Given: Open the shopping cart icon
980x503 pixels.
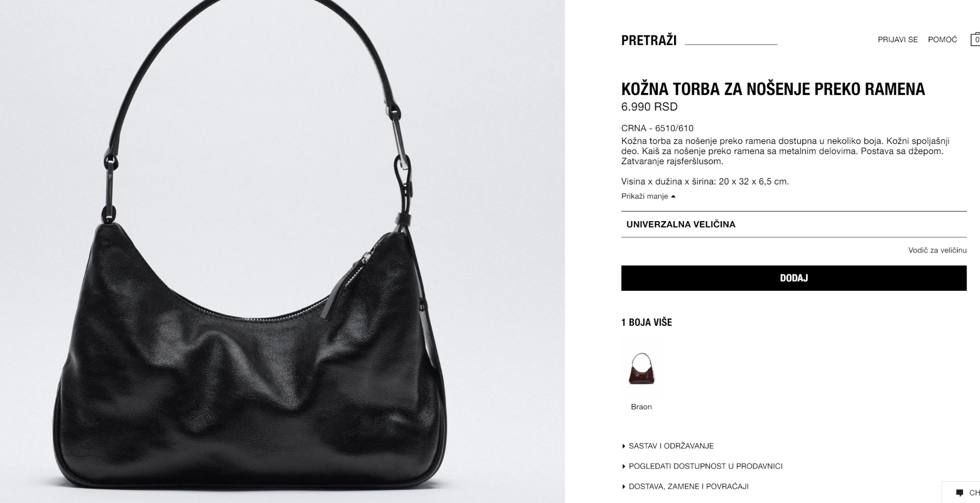Looking at the screenshot, I should point(976,39).
